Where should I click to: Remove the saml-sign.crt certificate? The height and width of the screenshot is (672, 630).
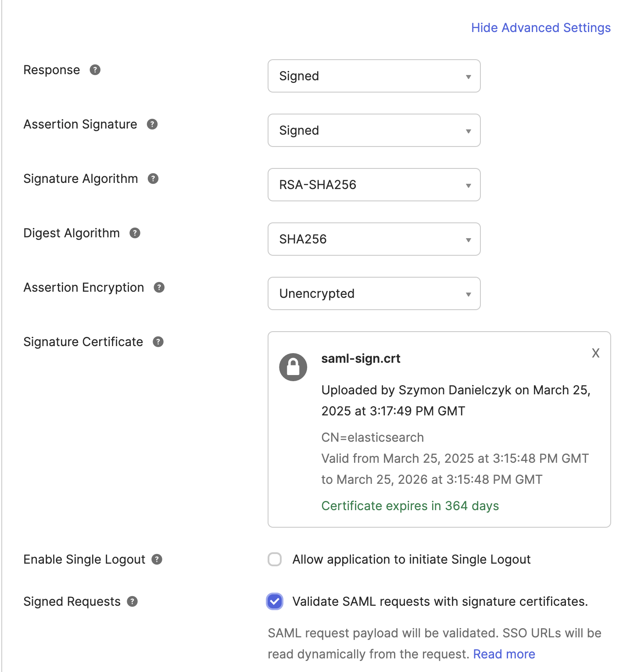[x=595, y=353]
